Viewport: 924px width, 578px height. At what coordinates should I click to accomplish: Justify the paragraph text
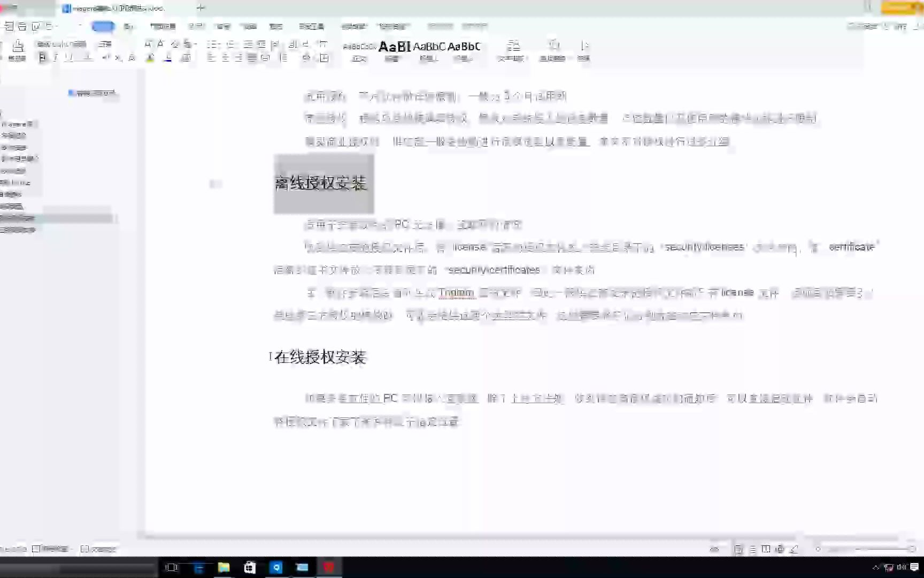coord(252,58)
